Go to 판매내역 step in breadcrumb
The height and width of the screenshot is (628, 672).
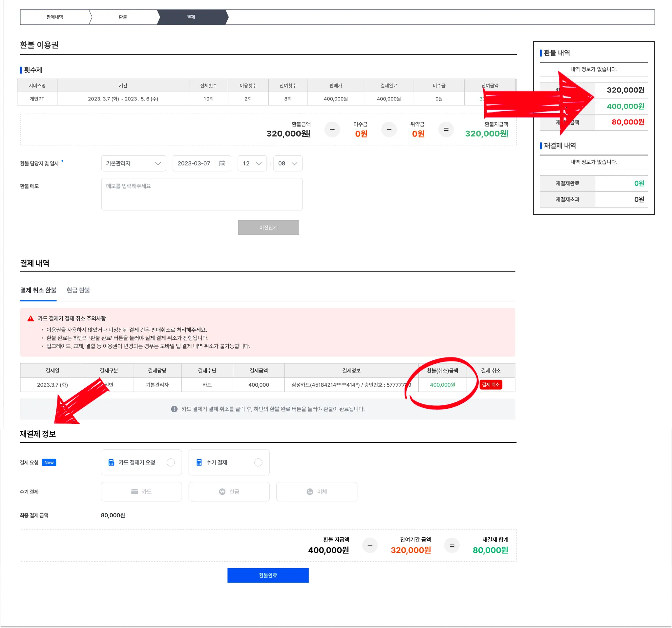(55, 17)
